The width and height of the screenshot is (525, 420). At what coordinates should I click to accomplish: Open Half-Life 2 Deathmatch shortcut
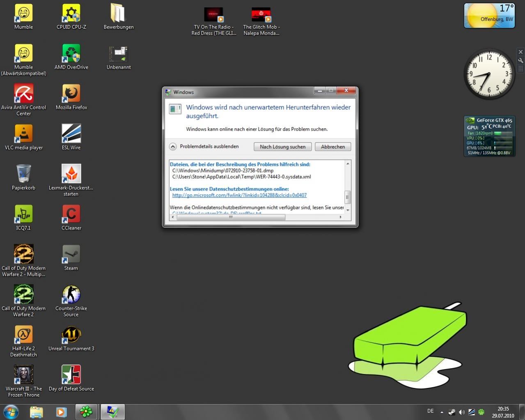(x=23, y=342)
